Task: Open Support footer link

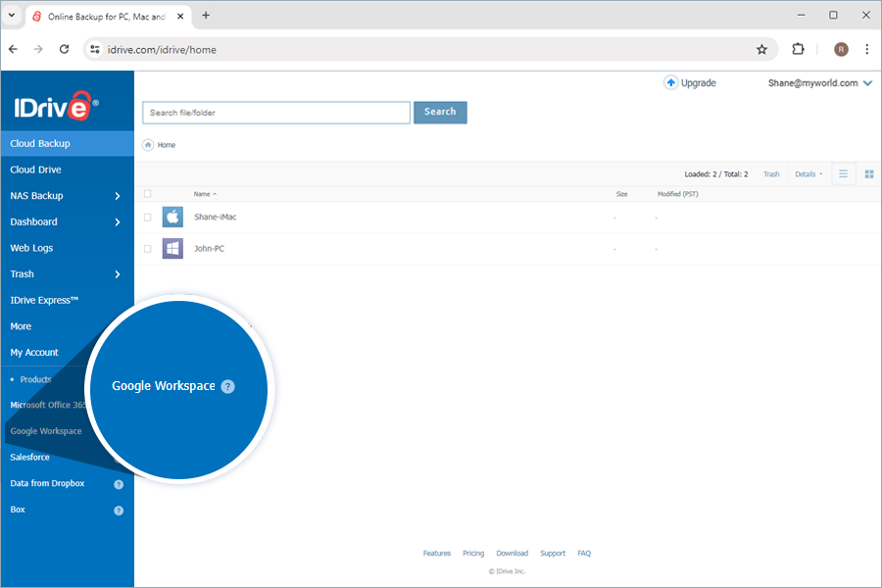Action: [x=553, y=554]
